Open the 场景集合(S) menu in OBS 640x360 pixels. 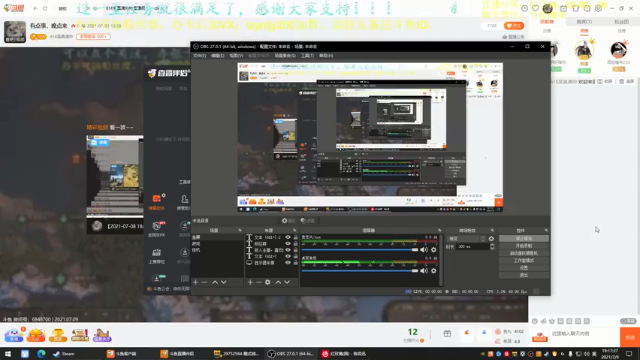[x=285, y=56]
